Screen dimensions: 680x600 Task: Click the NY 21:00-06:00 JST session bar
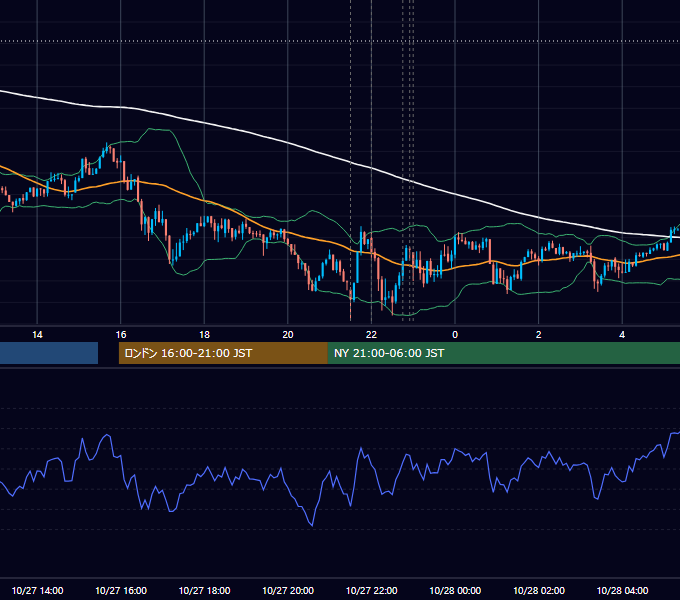[503, 353]
